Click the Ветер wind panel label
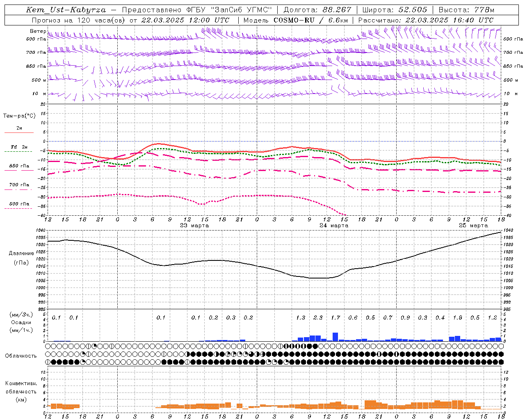This screenshot has width=525, height=420. point(38,31)
